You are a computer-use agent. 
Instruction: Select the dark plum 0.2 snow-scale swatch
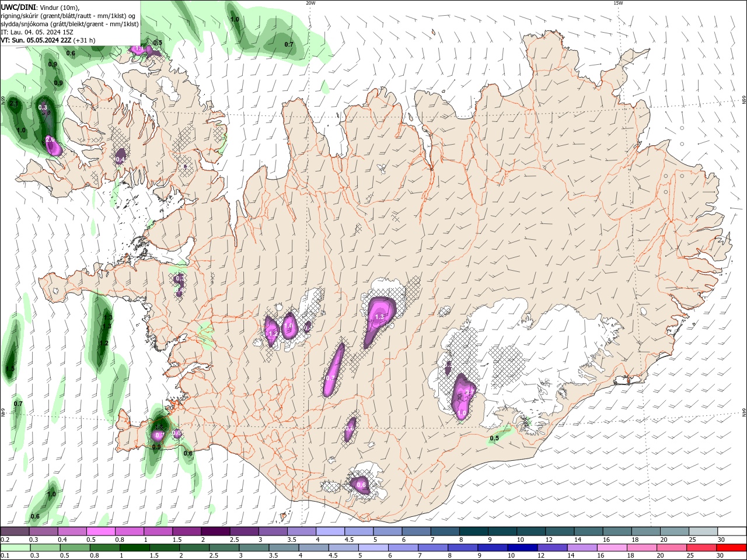[15, 531]
